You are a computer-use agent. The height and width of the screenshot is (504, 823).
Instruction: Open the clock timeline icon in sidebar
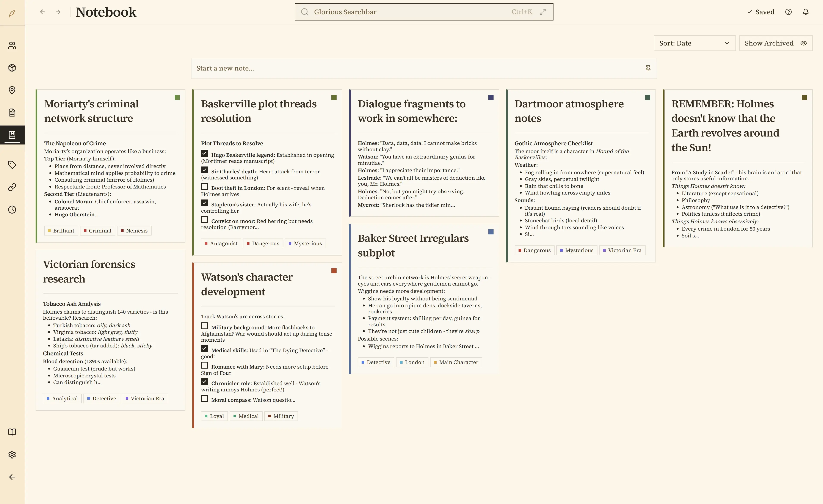tap(12, 210)
